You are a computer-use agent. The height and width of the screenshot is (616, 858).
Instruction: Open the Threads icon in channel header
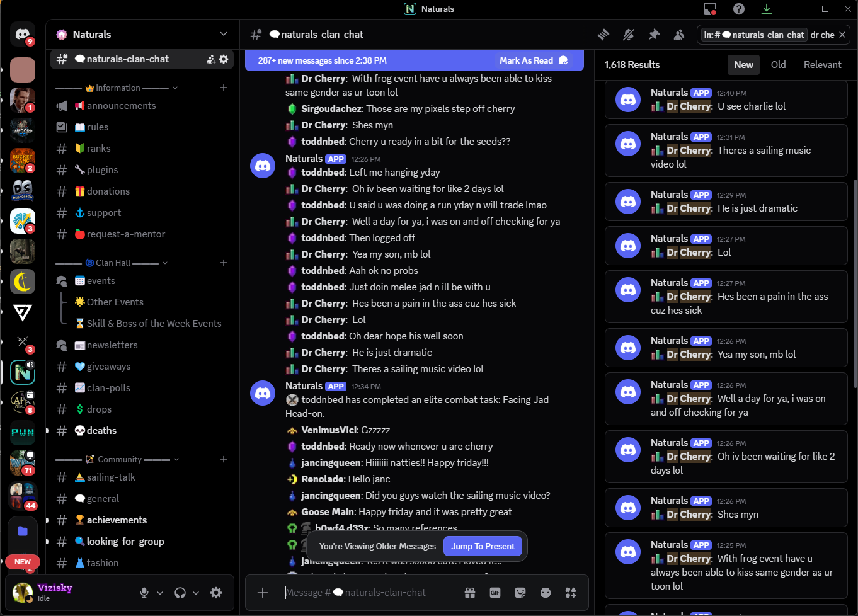(603, 35)
